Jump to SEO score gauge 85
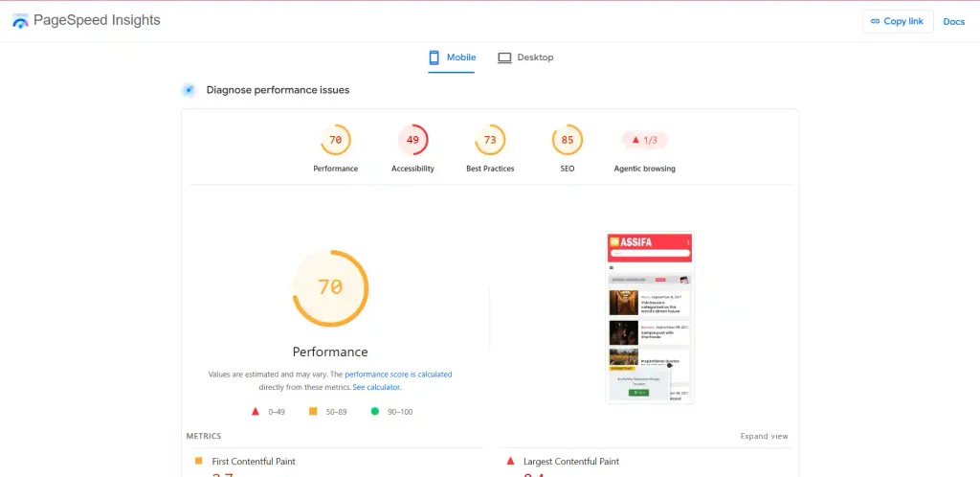The width and height of the screenshot is (980, 477). point(567,140)
